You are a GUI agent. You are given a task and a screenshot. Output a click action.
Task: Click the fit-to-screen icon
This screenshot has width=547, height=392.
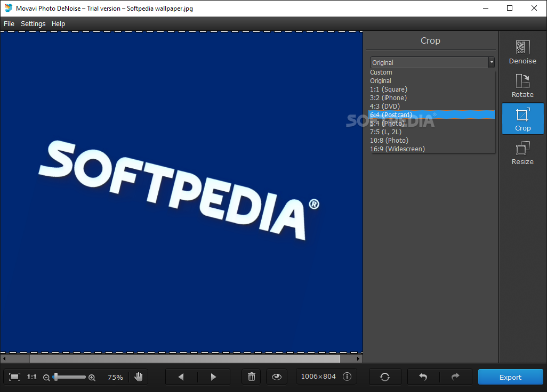pos(14,377)
